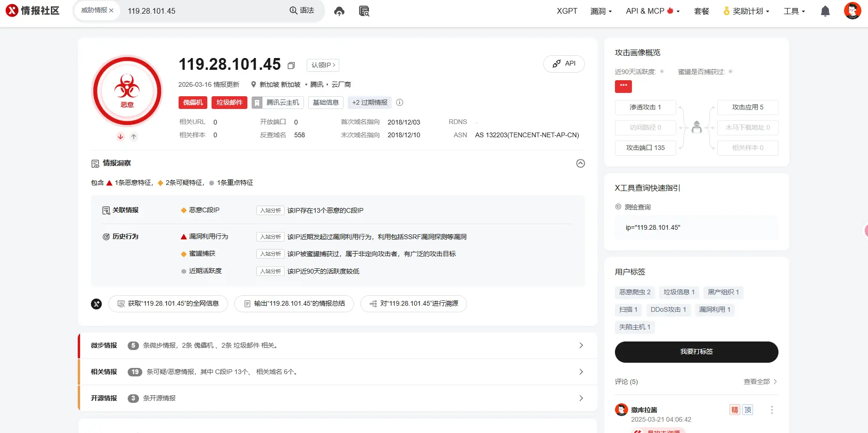Open more options on 撒库拉酱's comment

[x=772, y=410]
